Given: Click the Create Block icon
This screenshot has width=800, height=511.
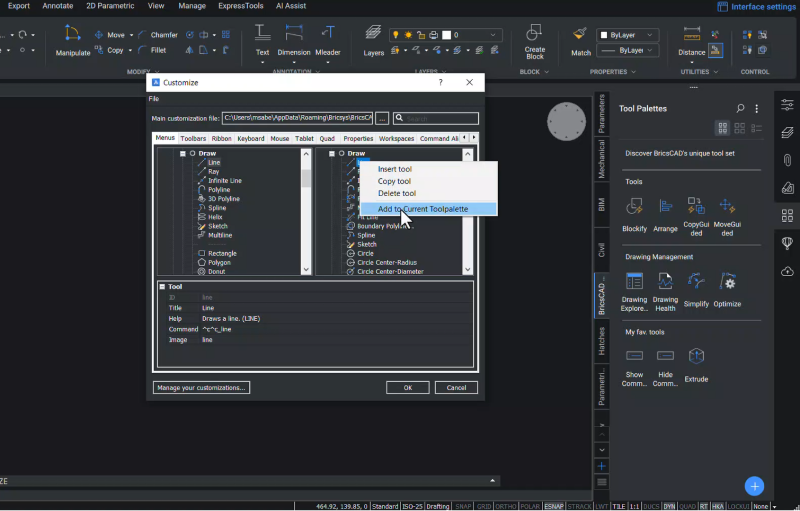Looking at the screenshot, I should [534, 33].
